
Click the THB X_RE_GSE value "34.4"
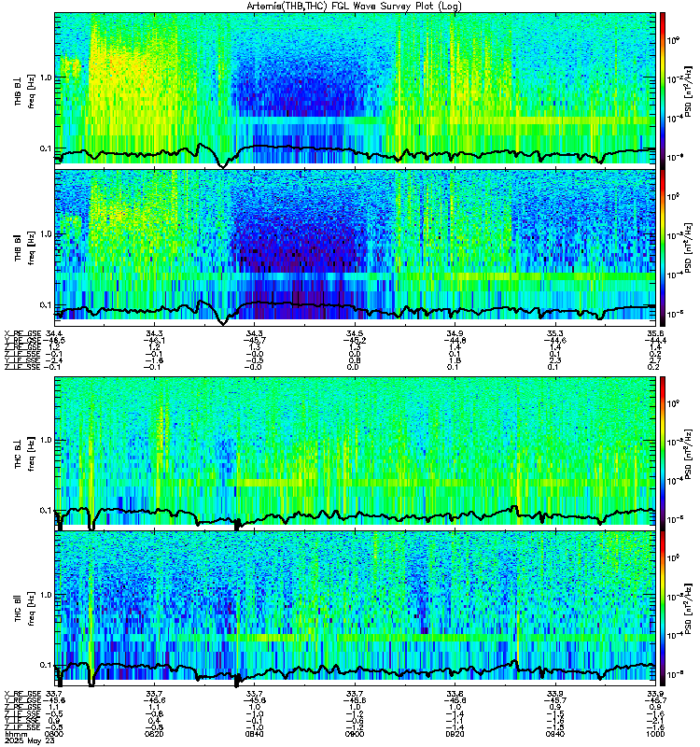click(x=54, y=334)
